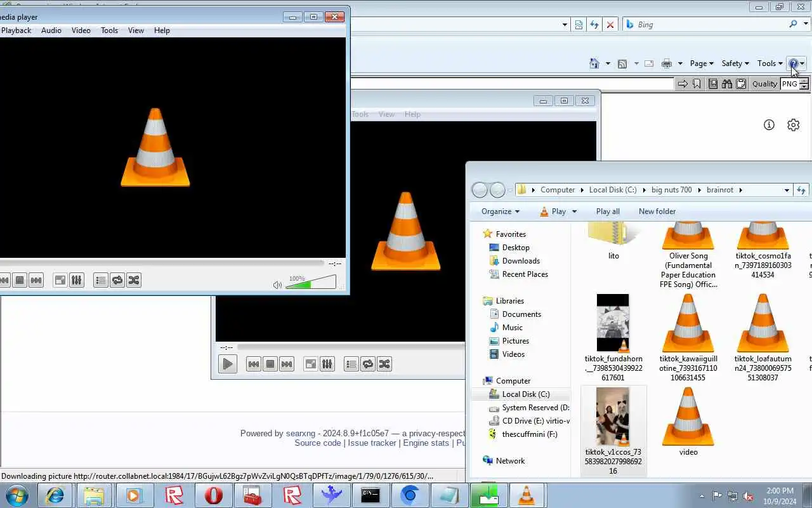Screen dimensions: 812x508
Task: Toggle playlist view in front VLC window
Action: 100,280
